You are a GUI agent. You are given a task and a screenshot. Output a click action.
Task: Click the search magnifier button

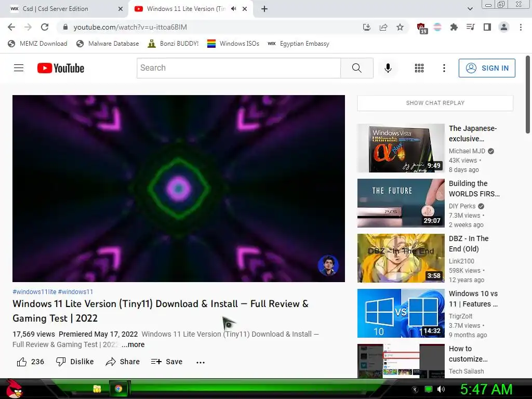[356, 68]
